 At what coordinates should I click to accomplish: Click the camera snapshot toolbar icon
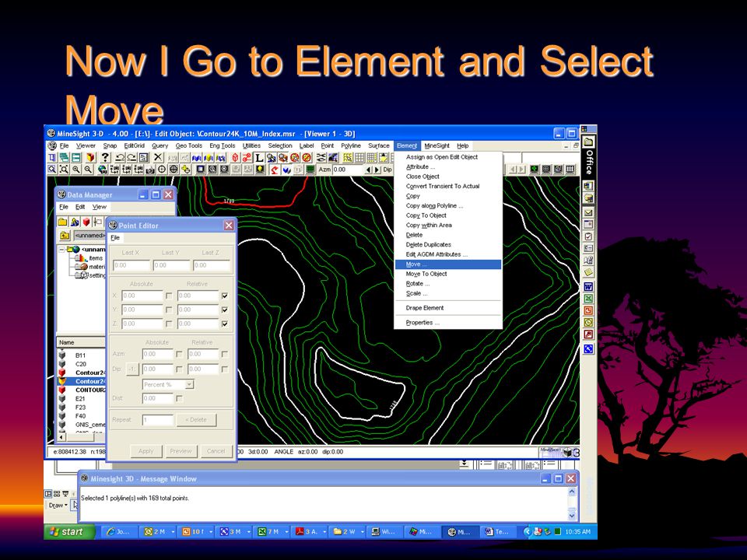tap(150, 169)
